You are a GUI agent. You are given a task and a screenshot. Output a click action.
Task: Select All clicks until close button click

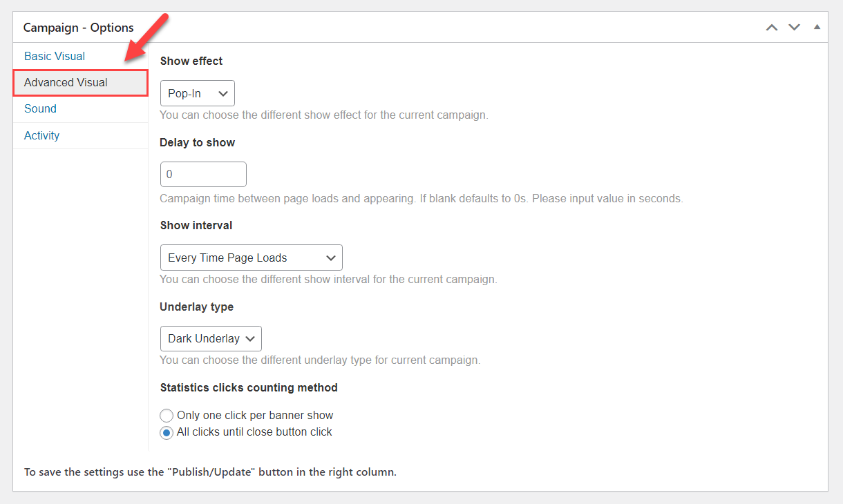(x=167, y=433)
